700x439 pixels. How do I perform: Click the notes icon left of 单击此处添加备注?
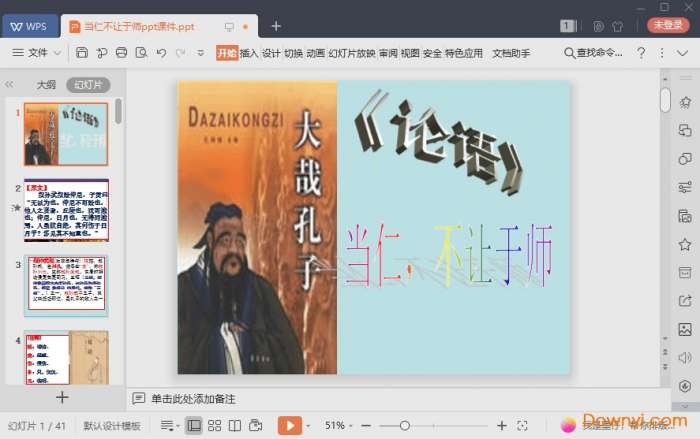click(139, 398)
